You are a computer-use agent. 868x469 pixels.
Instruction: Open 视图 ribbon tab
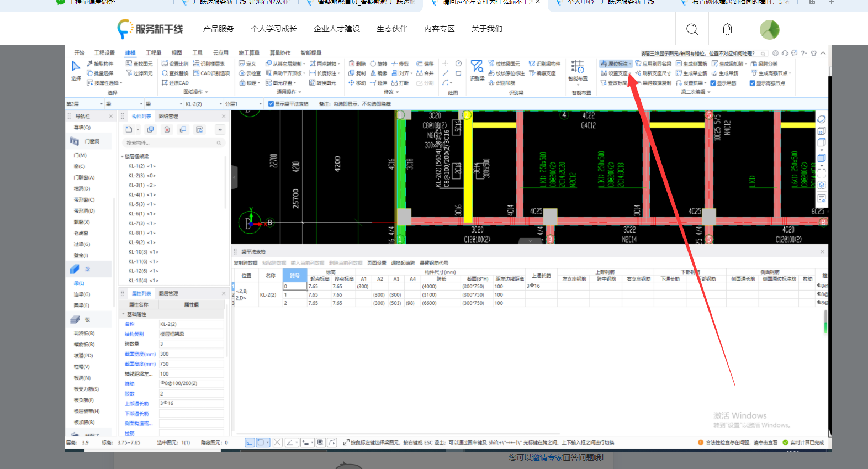click(x=177, y=53)
